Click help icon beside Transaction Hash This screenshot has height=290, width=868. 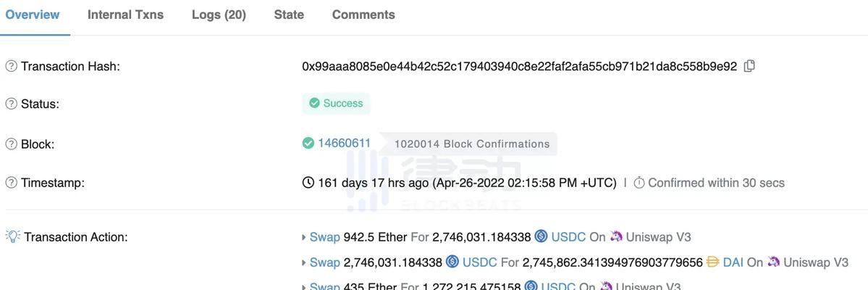click(x=11, y=67)
